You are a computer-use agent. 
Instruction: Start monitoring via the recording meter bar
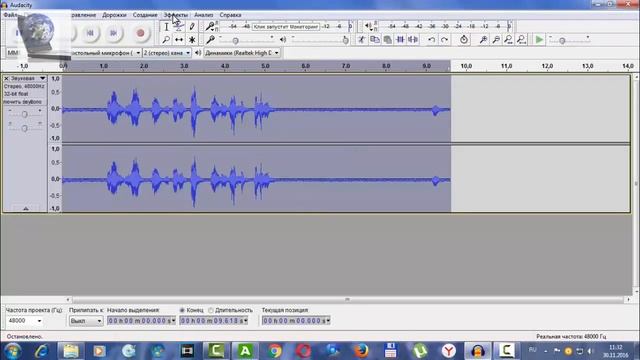285,27
